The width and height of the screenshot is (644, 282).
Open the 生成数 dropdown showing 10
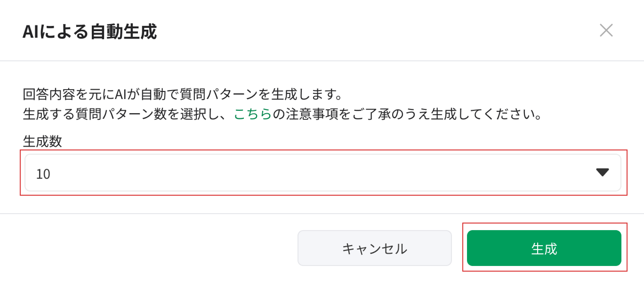click(322, 173)
